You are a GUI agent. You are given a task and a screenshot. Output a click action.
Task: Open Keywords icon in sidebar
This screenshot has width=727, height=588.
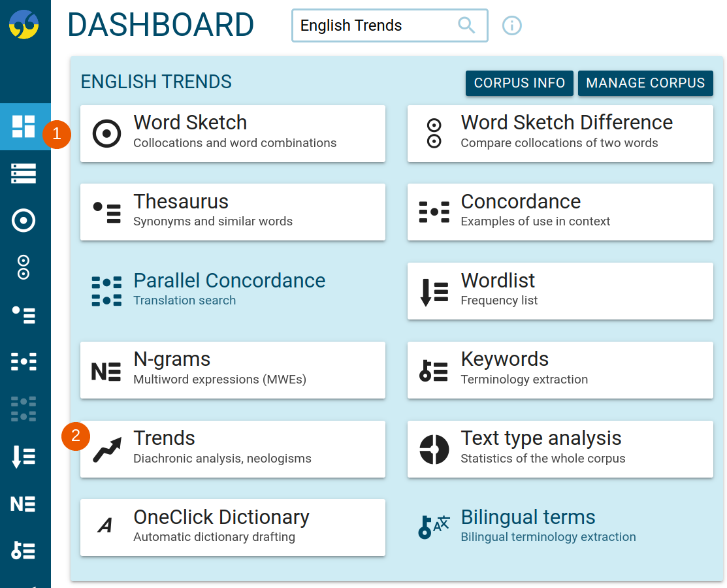pos(24,551)
